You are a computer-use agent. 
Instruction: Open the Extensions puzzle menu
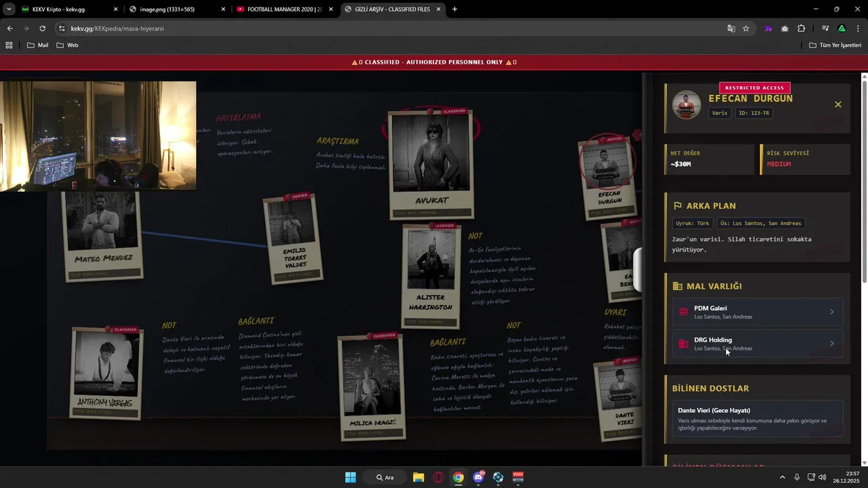[801, 28]
